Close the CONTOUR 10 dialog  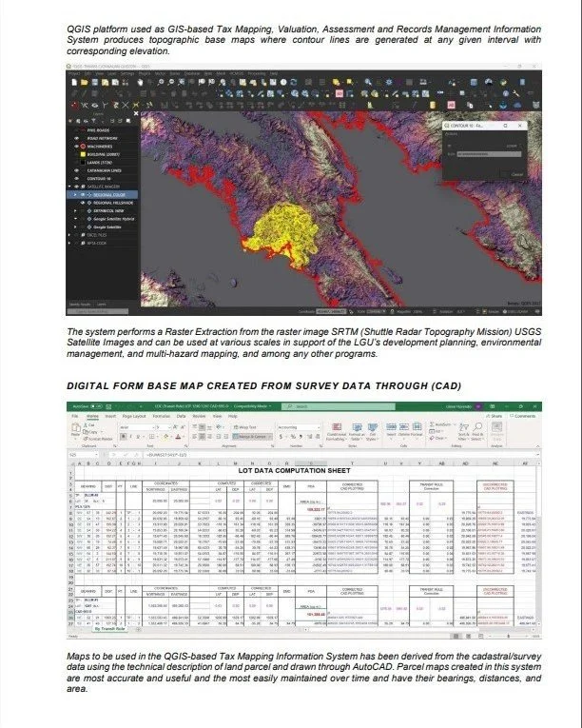tap(520, 126)
